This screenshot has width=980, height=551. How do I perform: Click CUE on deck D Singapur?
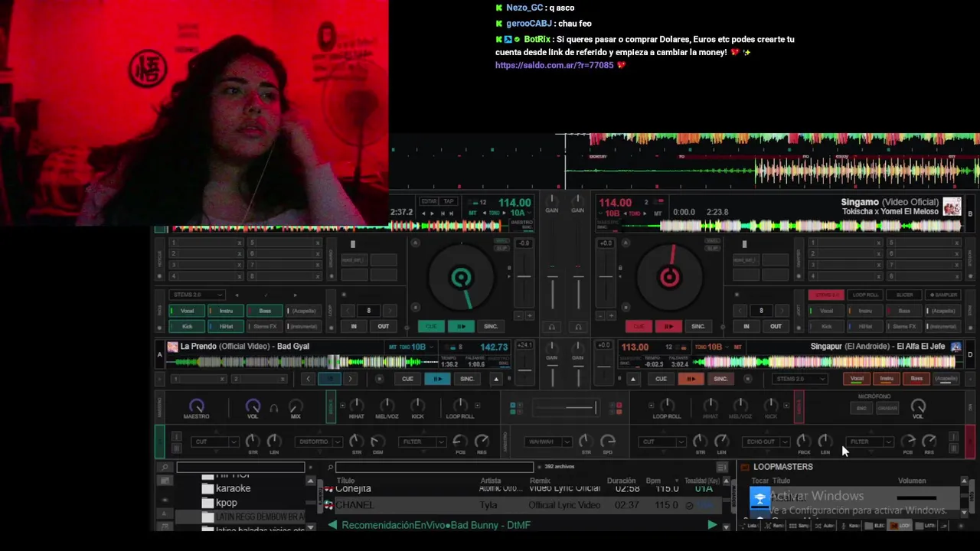pyautogui.click(x=661, y=379)
